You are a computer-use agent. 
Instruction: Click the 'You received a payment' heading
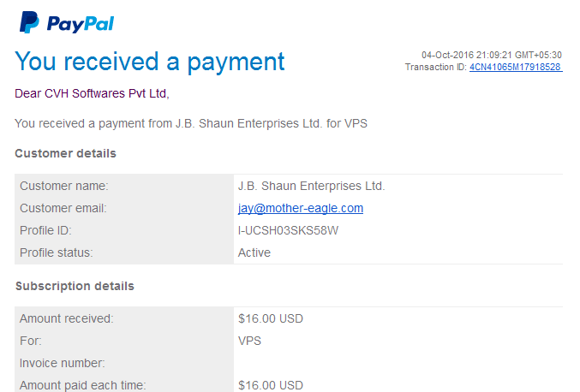[x=150, y=62]
